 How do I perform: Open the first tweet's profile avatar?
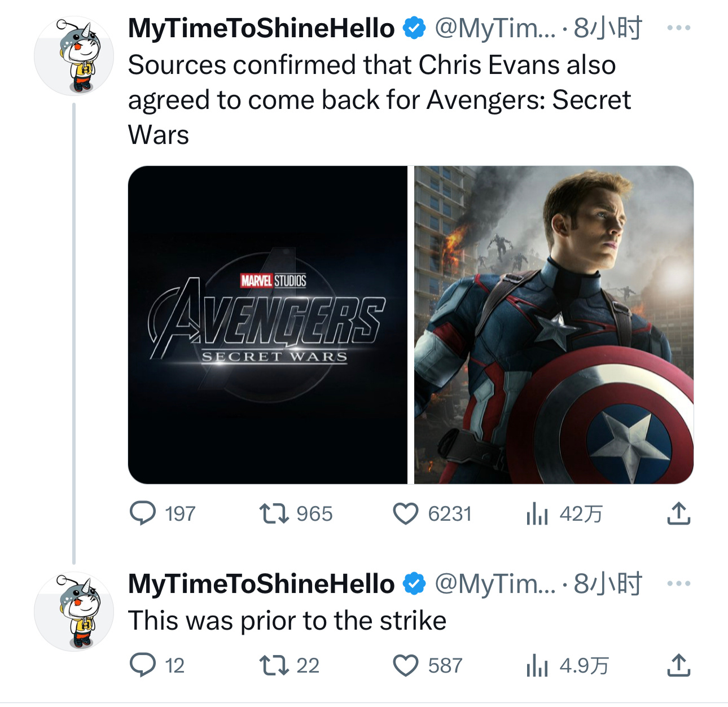pos(74,56)
